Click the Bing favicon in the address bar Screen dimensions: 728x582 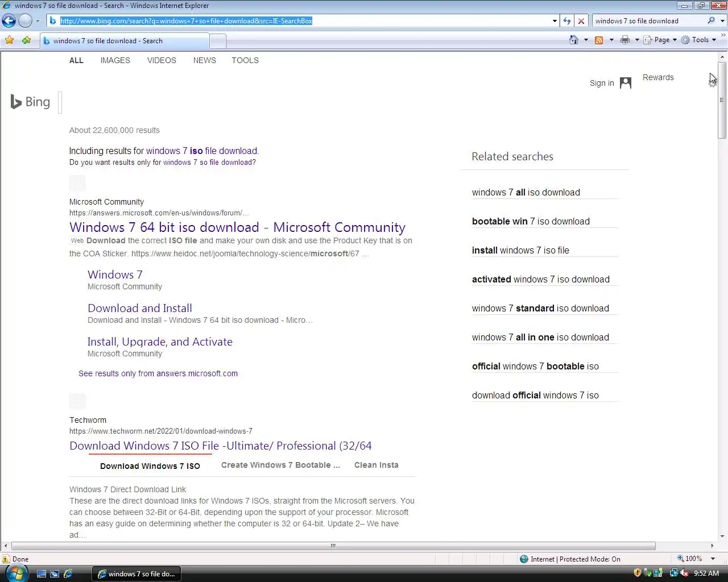[53, 21]
